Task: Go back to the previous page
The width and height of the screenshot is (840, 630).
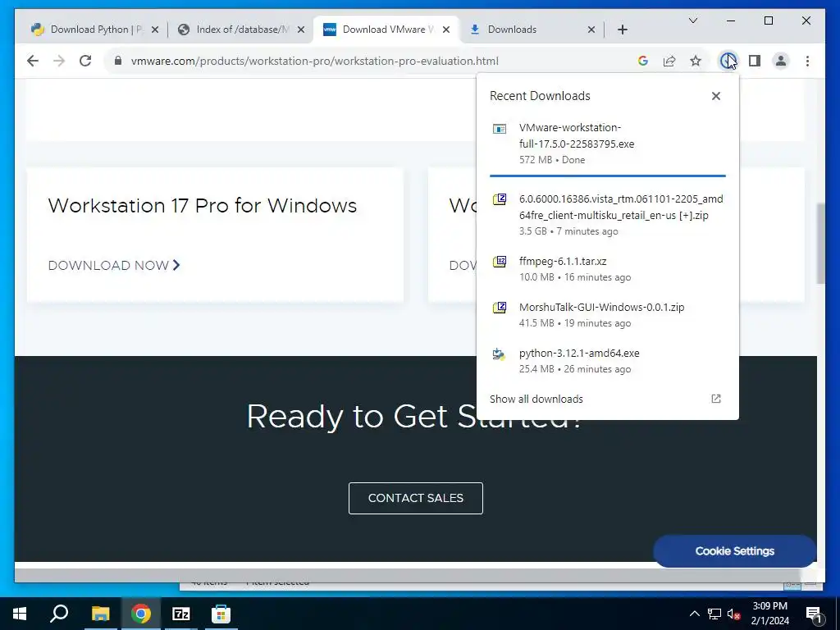Action: click(33, 61)
